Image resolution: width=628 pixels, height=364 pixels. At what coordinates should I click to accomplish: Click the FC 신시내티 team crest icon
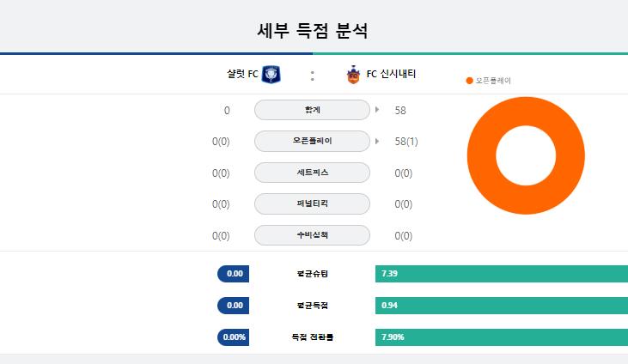353,75
